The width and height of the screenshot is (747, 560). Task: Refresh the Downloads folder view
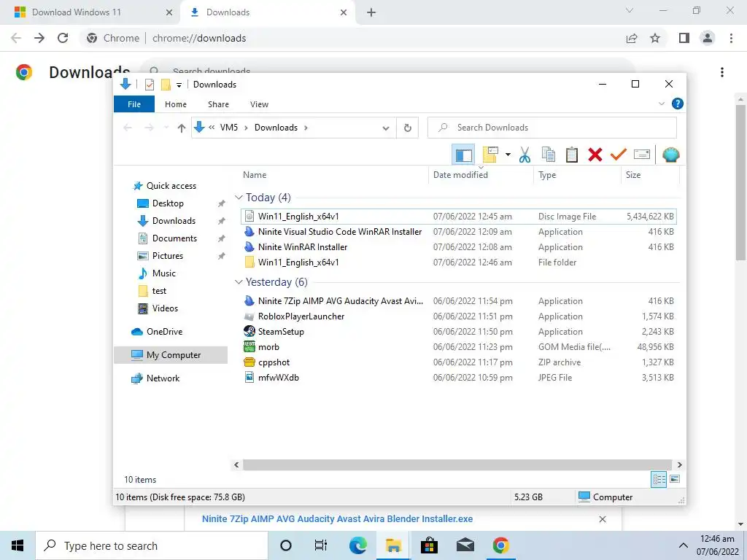[x=407, y=128]
